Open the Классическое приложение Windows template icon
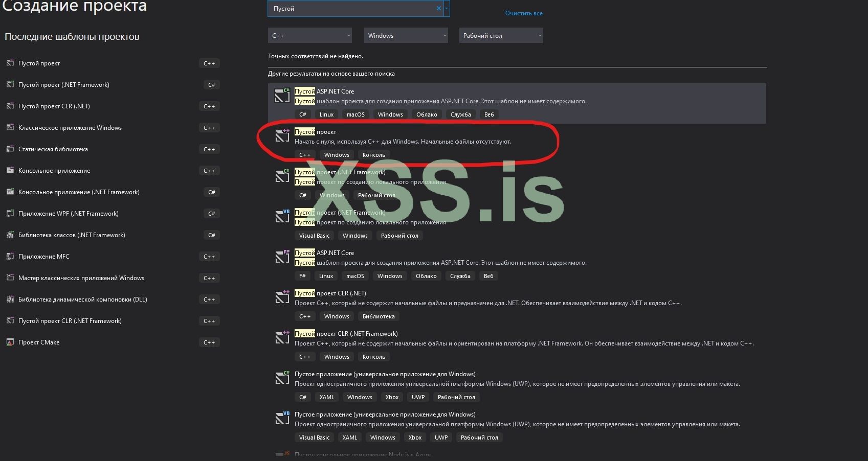The height and width of the screenshot is (461, 868). pyautogui.click(x=10, y=127)
